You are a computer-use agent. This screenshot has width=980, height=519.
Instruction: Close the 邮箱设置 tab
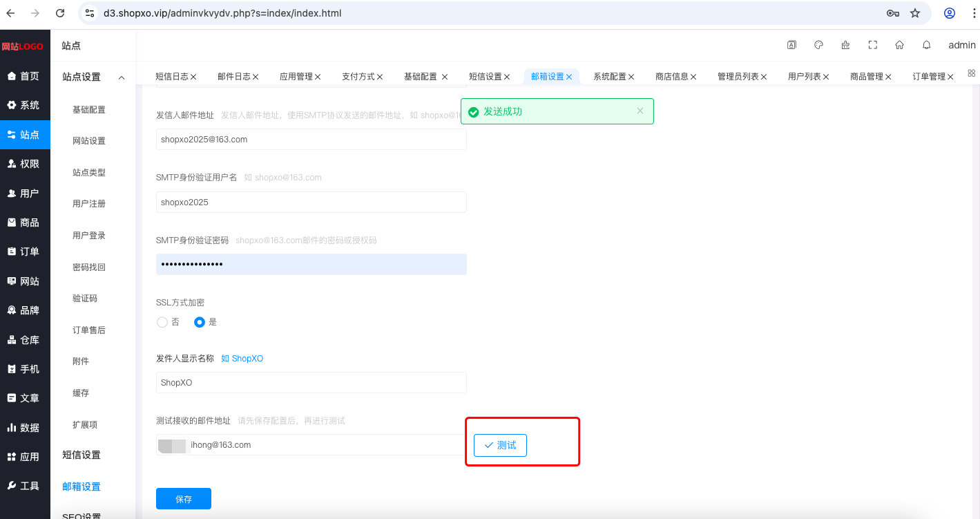[569, 77]
